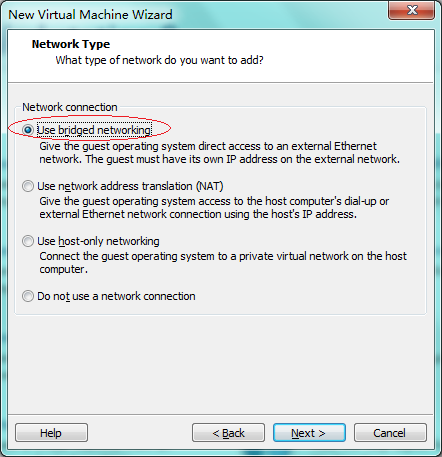
Task: Click the 'Use network address translation (NAT)' label
Action: tap(130, 186)
